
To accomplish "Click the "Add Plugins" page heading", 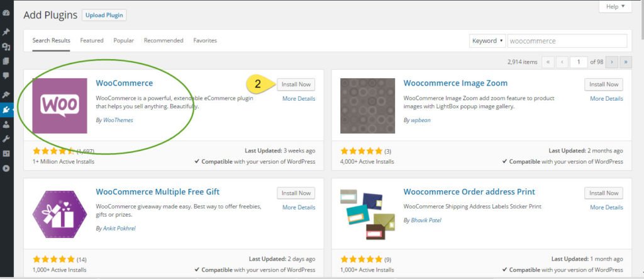I will point(50,15).
